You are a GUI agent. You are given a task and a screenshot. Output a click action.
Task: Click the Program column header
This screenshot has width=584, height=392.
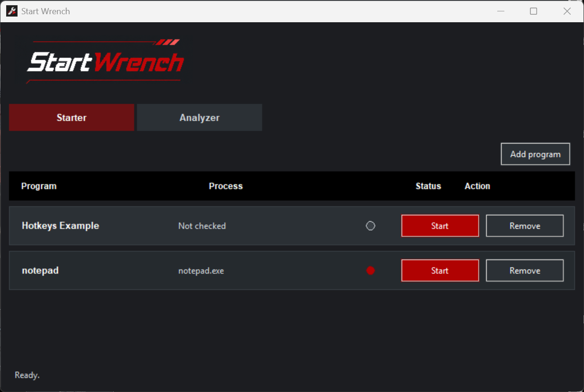click(x=39, y=186)
